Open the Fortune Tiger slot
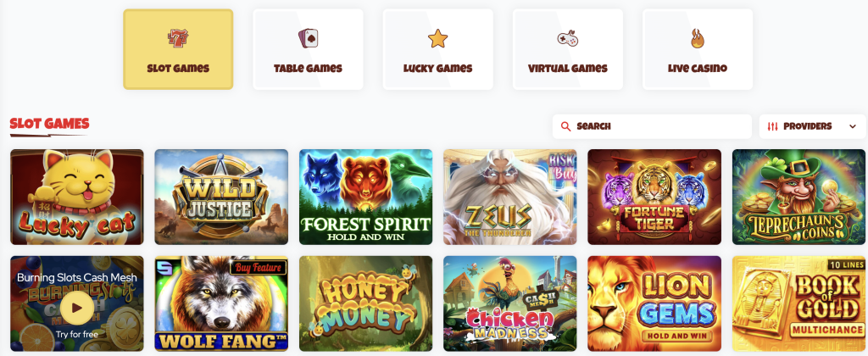868x356 pixels. 654,197
